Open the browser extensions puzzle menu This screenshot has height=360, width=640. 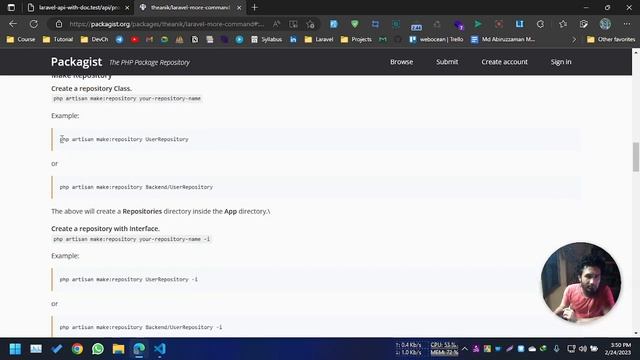[540, 24]
